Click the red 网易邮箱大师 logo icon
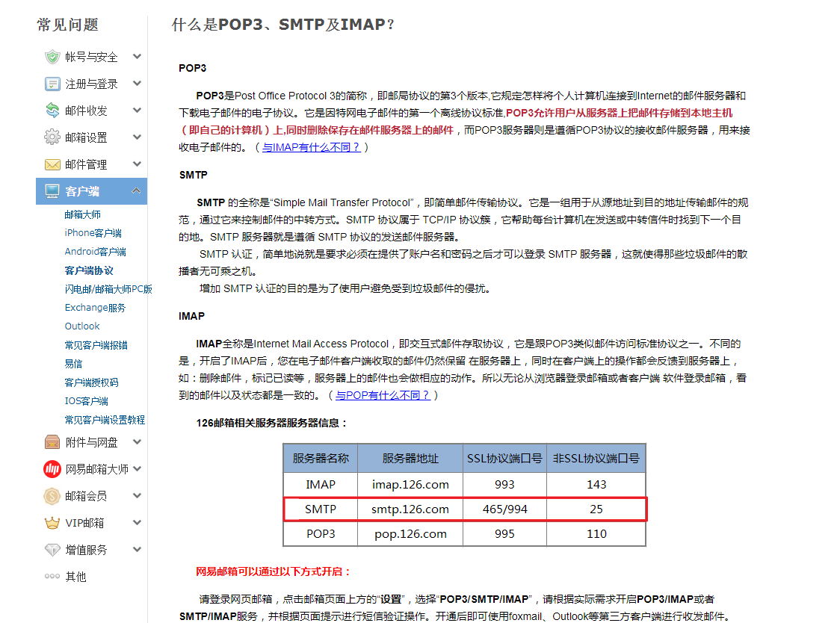Viewport: 840px width, 623px height. [x=52, y=469]
